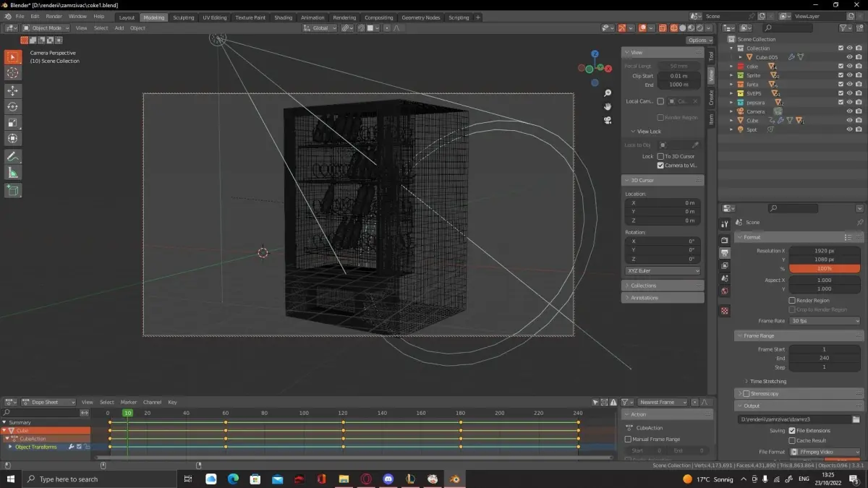Open the Render properties tab
The width and height of the screenshot is (868, 488).
(725, 239)
